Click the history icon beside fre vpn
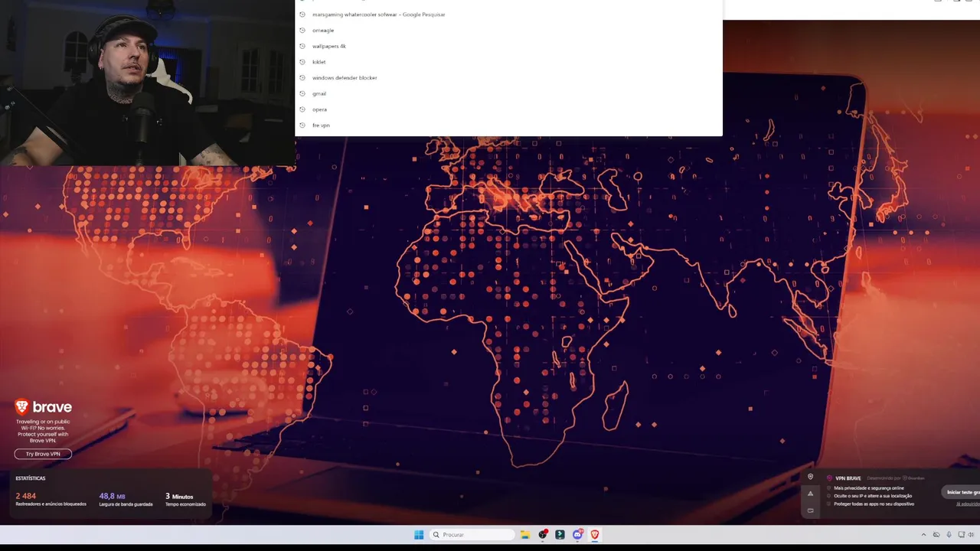 tap(302, 125)
